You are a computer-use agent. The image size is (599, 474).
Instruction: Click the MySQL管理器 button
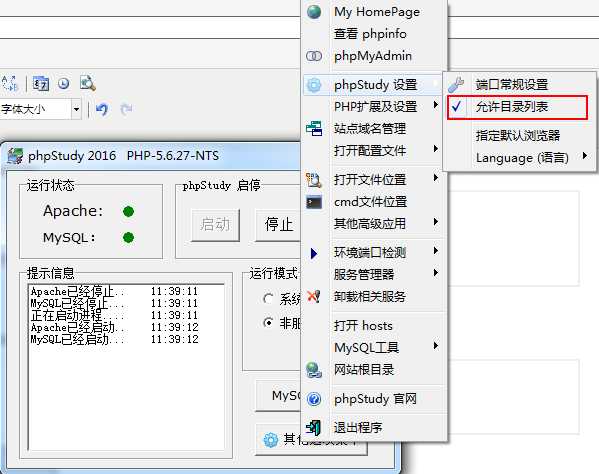click(278, 396)
